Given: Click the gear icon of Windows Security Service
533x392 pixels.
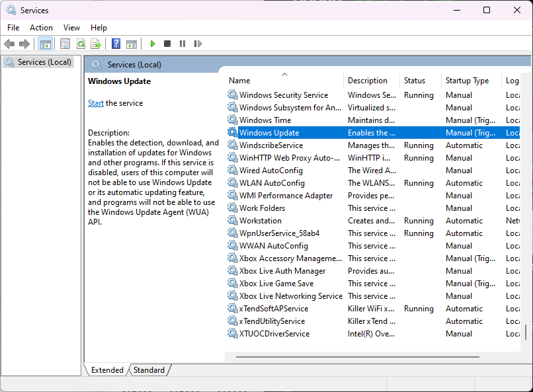Looking at the screenshot, I should tap(233, 95).
